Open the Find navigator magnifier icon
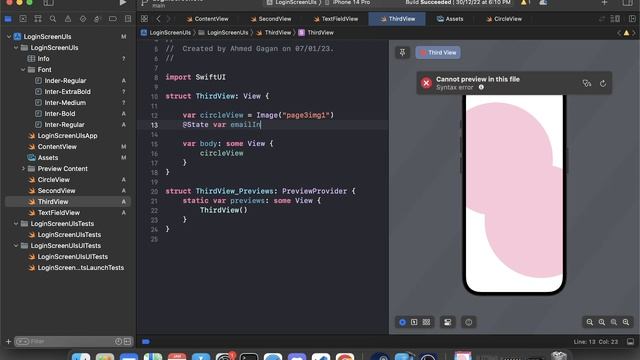 (53, 19)
